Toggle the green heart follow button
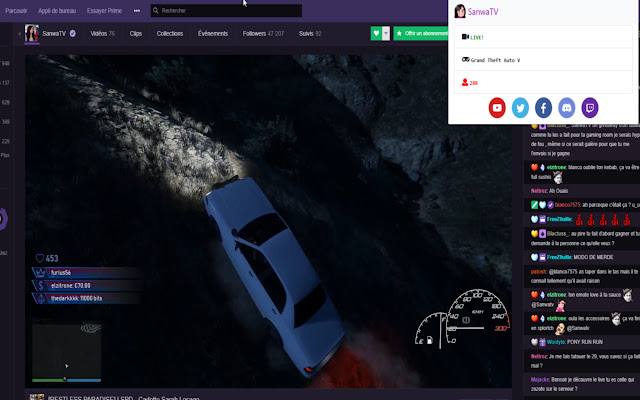640x400 pixels. point(376,33)
